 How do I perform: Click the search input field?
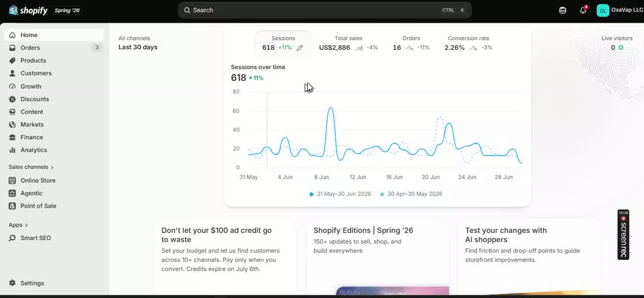pyautogui.click(x=325, y=10)
